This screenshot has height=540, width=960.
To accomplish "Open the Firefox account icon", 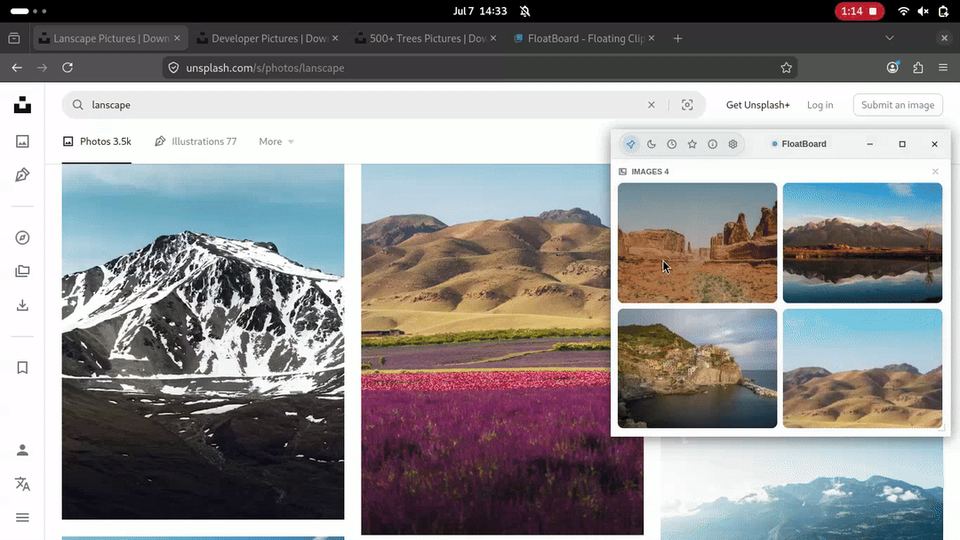I will tap(893, 68).
